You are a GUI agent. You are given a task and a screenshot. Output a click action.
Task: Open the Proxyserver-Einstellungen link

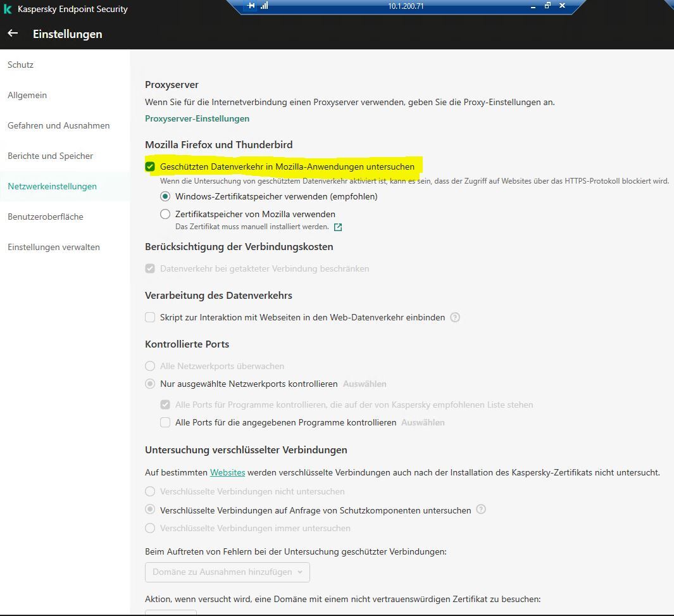(197, 118)
